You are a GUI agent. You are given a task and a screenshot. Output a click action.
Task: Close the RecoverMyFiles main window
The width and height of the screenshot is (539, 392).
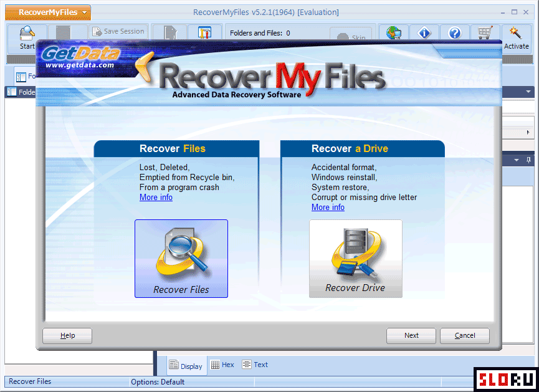click(526, 12)
